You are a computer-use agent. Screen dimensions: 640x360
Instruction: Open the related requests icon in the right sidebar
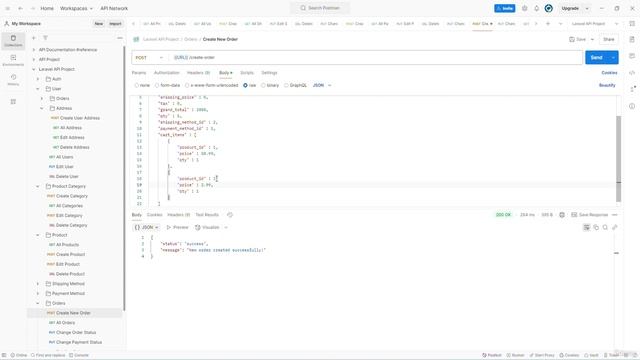632,89
